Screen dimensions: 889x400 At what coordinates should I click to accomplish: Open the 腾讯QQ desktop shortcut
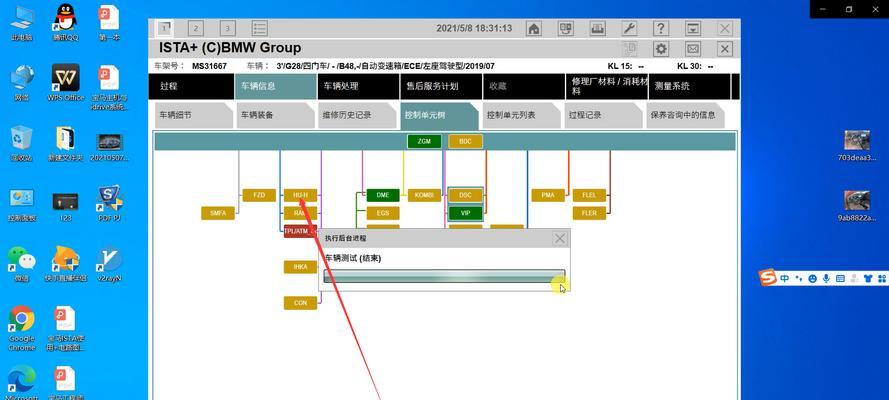[66, 24]
